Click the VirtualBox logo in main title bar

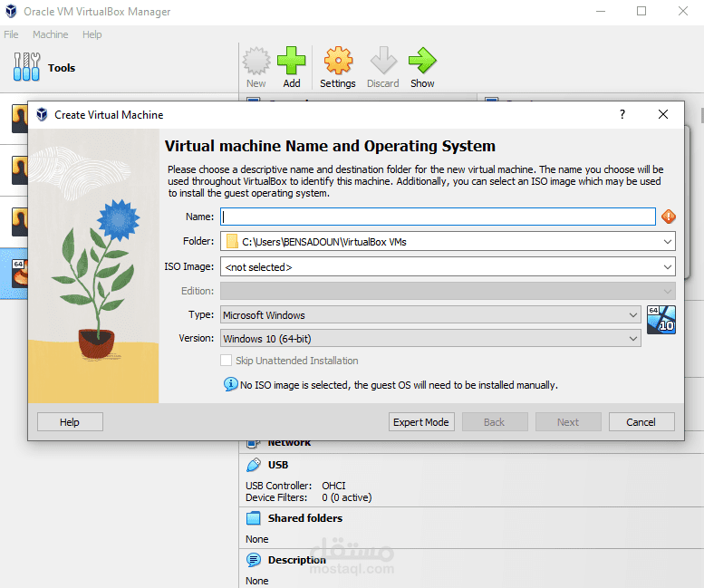coord(11,11)
